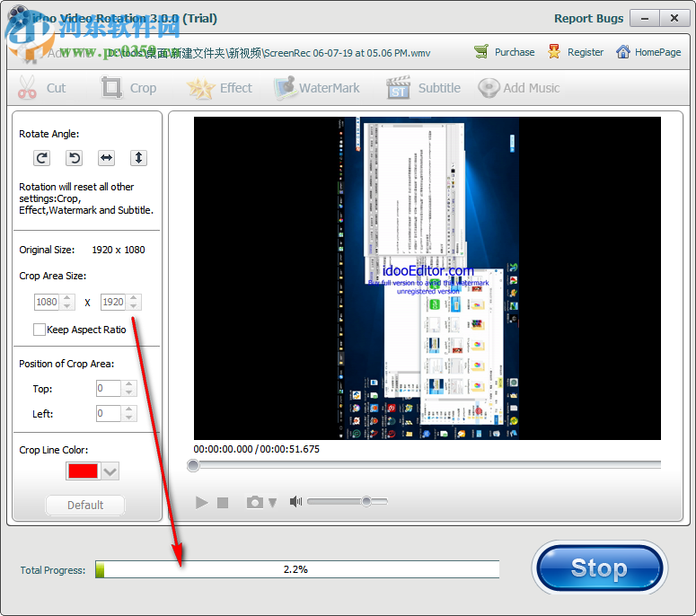Open the Effect star tool
This screenshot has width=696, height=616.
coord(200,87)
